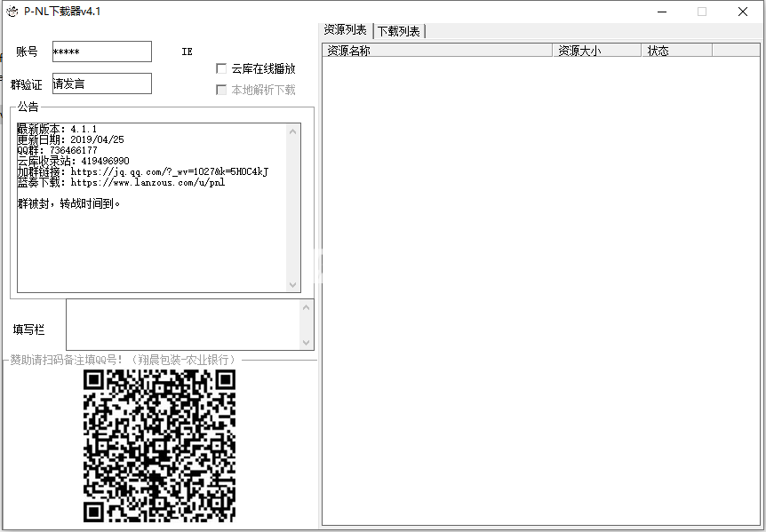The image size is (766, 532).
Task: Click the 群被封，转战时间到 notice text
Action: tap(69, 203)
